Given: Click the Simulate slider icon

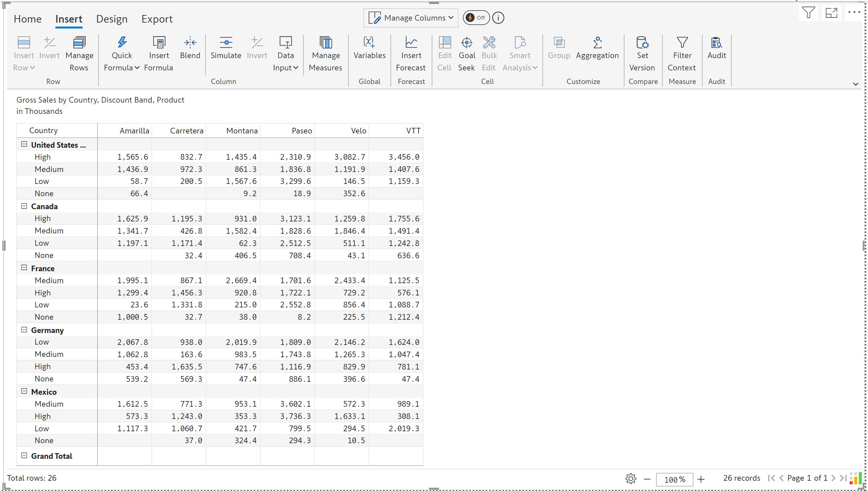Looking at the screenshot, I should pos(226,42).
